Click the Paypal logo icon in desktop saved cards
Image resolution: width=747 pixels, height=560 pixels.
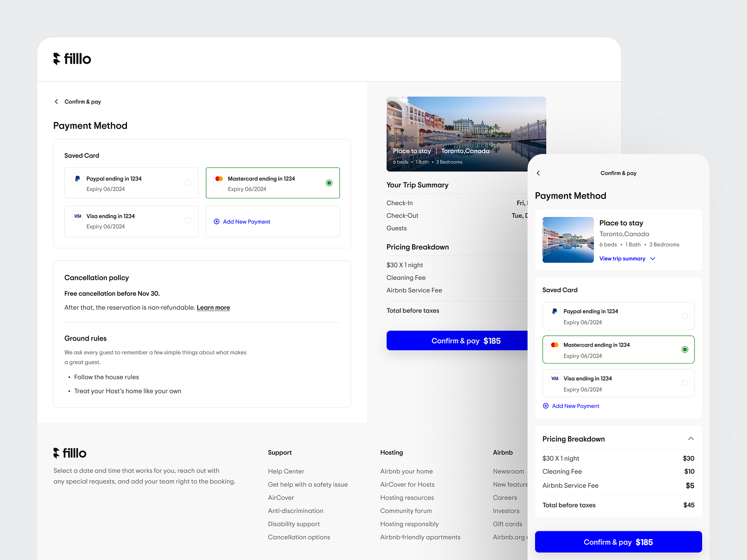tap(77, 179)
